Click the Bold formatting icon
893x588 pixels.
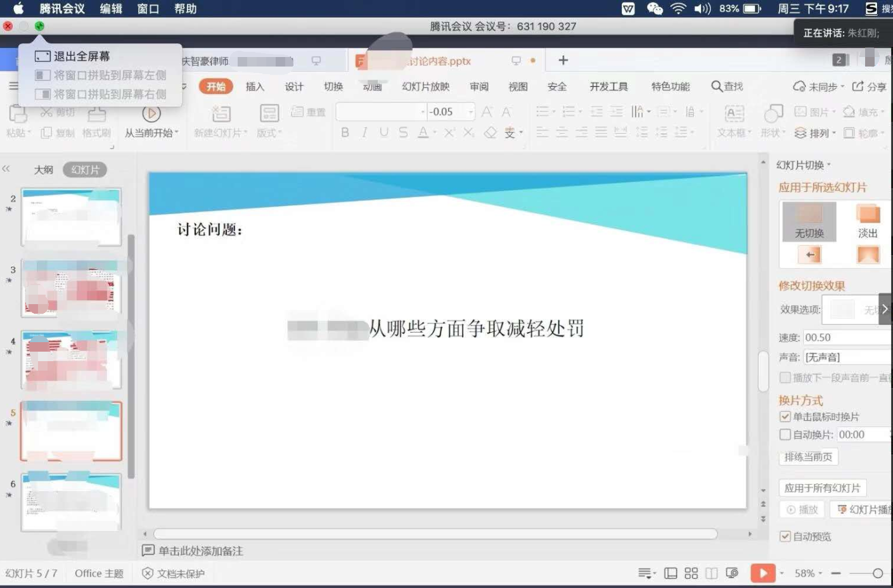(345, 132)
